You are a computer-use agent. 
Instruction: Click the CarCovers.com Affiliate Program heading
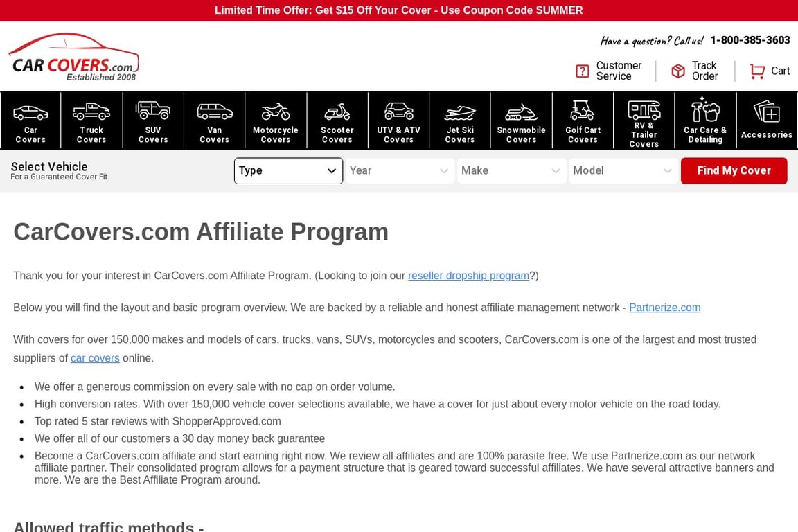tap(201, 232)
